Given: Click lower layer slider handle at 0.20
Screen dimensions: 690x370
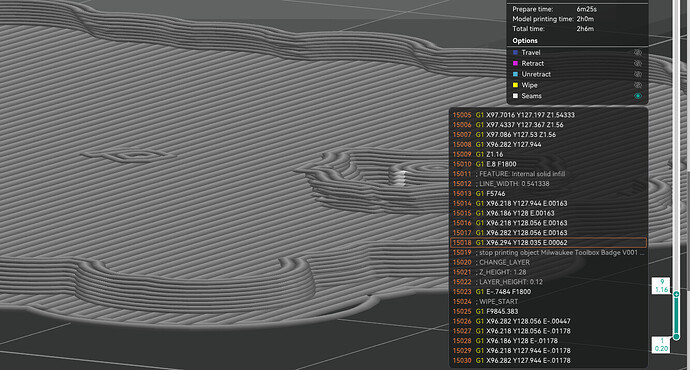Looking at the screenshot, I should point(676,337).
